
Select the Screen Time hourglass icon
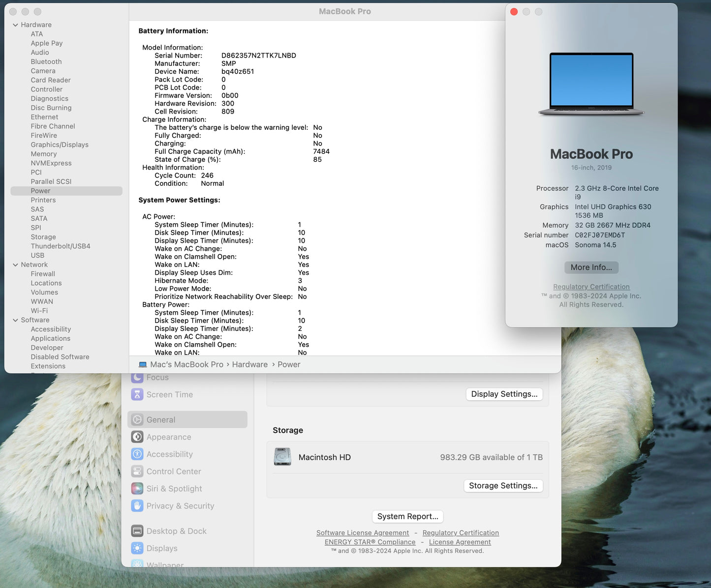[137, 394]
